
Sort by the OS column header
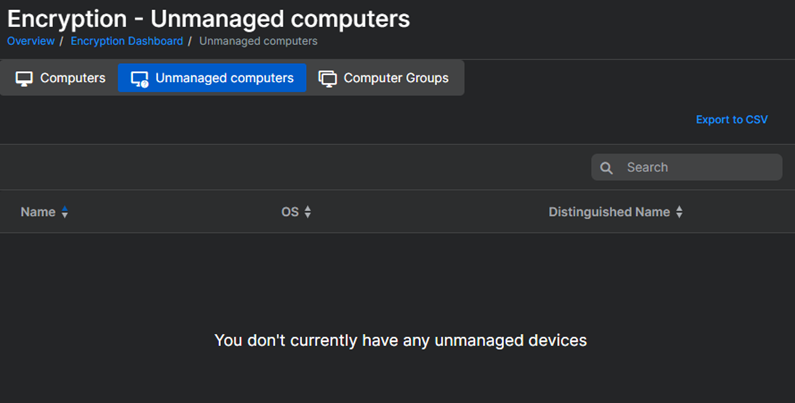[x=290, y=212]
